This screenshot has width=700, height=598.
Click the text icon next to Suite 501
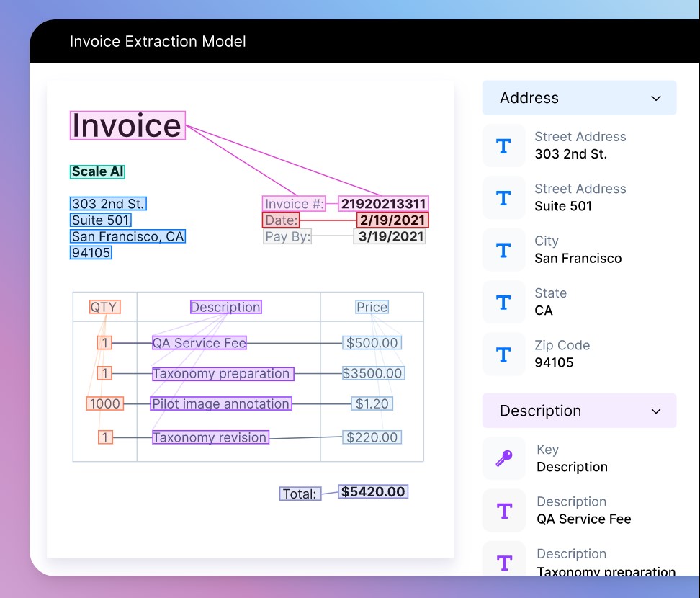[x=503, y=198]
